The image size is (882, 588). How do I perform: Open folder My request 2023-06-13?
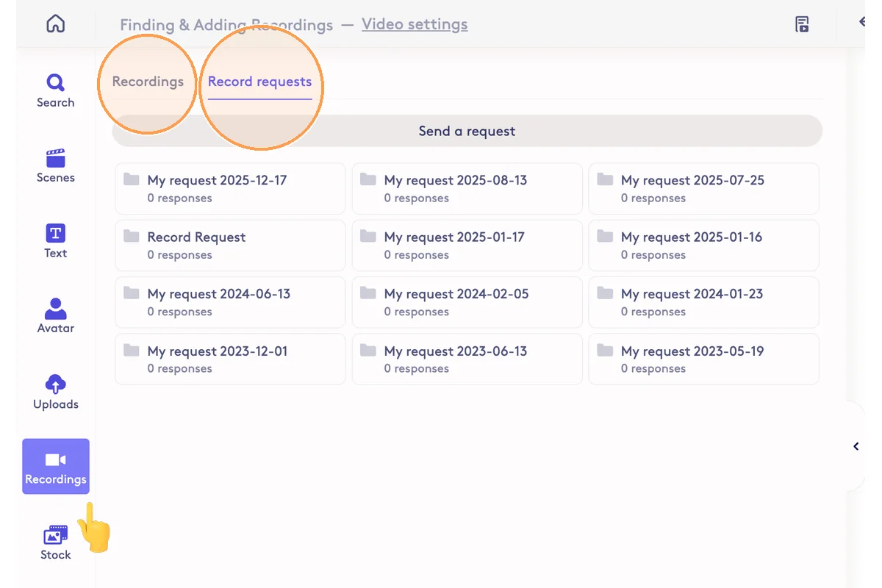(467, 359)
